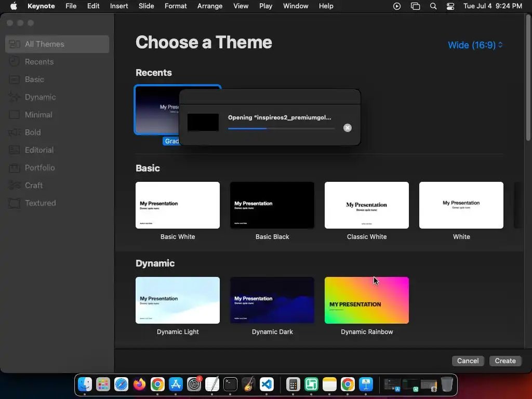Open the Window menu
The height and width of the screenshot is (399, 532).
[x=296, y=6]
